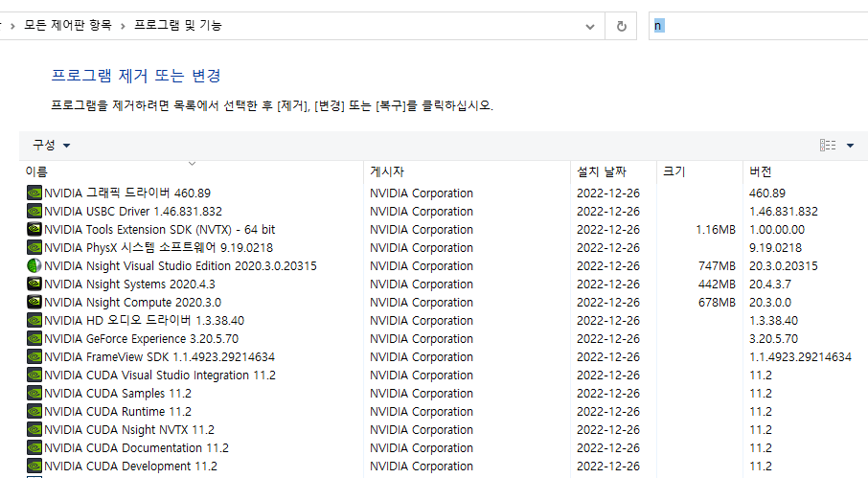Click the NVIDIA CUDA Samples icon
Viewport: 868px width, 478px height.
(x=34, y=394)
